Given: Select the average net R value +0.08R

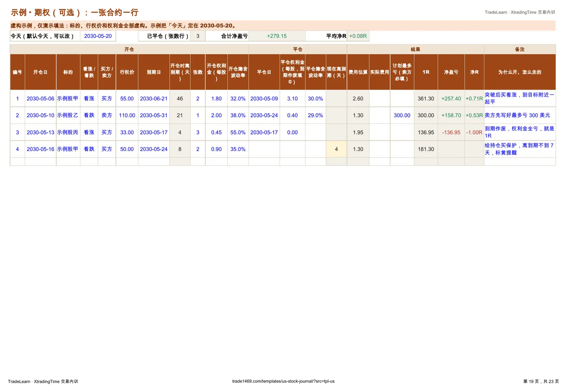Looking at the screenshot, I should pyautogui.click(x=358, y=36).
